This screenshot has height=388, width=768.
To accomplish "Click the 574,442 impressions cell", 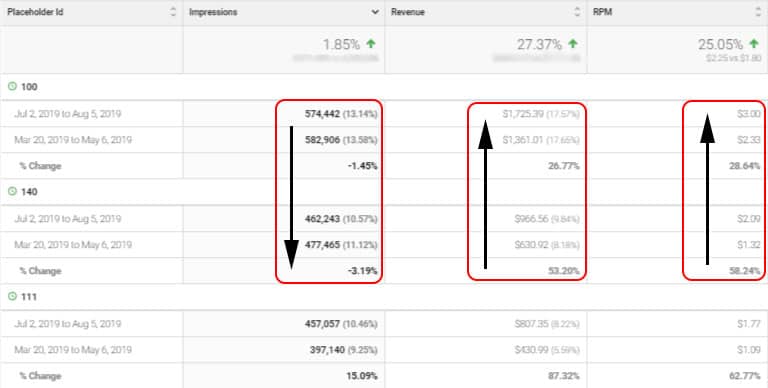I will (x=284, y=114).
